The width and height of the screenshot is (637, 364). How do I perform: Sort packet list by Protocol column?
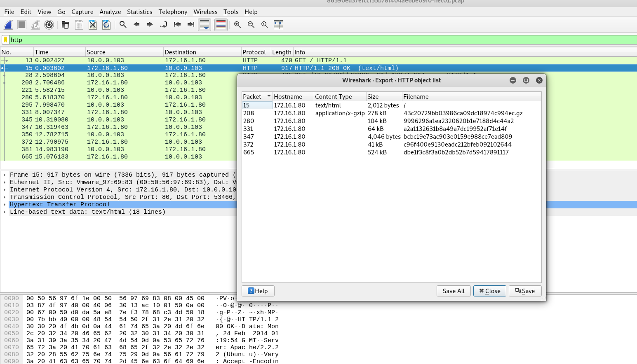[x=256, y=52]
